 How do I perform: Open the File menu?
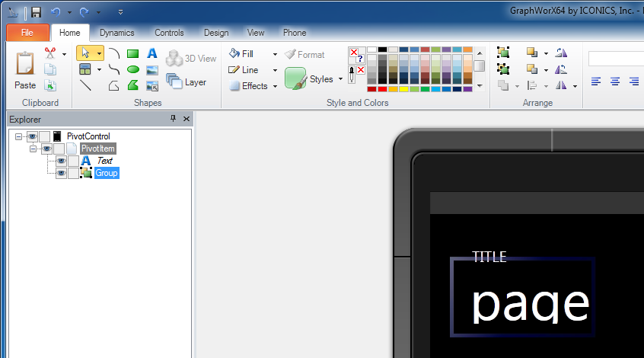pos(27,33)
